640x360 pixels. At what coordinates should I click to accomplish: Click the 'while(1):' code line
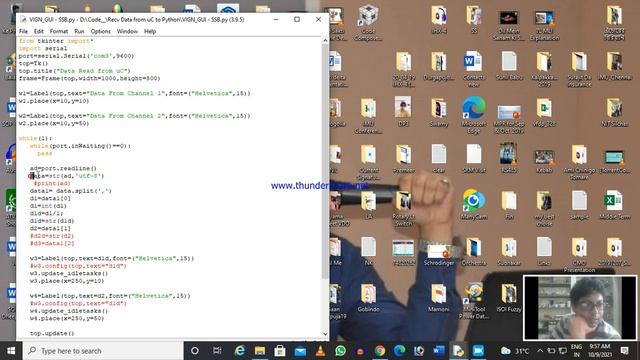35,138
